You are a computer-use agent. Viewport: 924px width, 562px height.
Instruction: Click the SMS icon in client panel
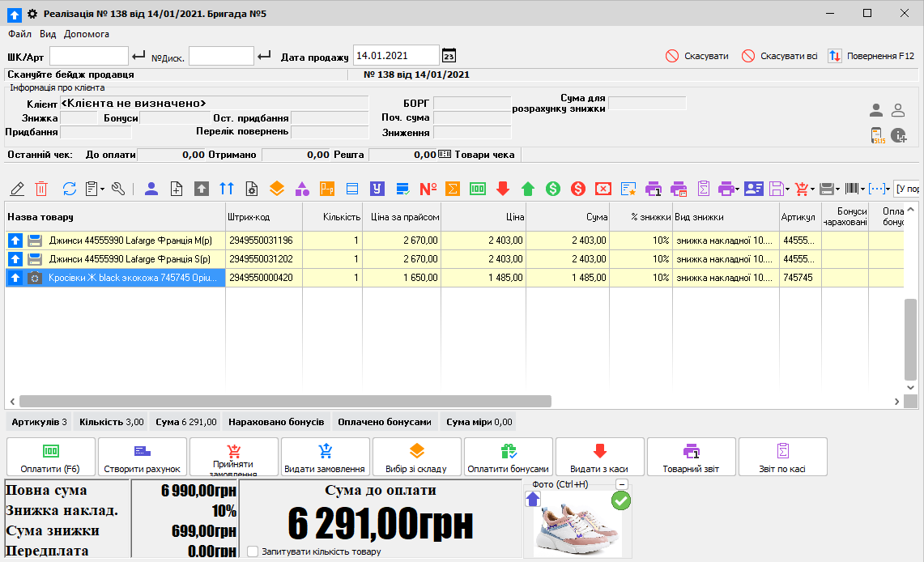pyautogui.click(x=876, y=135)
